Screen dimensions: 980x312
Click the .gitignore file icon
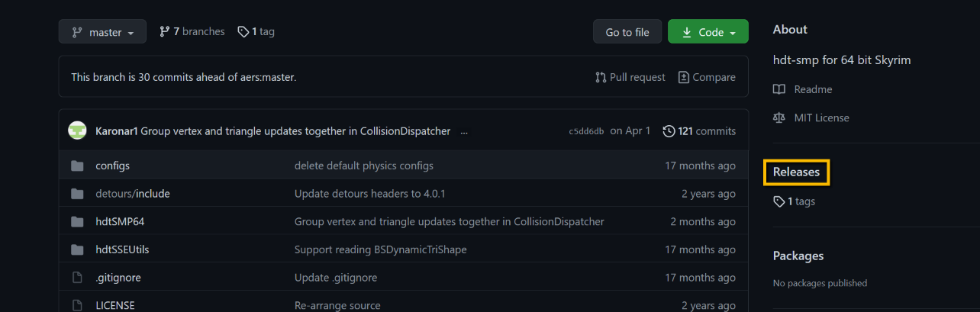(77, 278)
